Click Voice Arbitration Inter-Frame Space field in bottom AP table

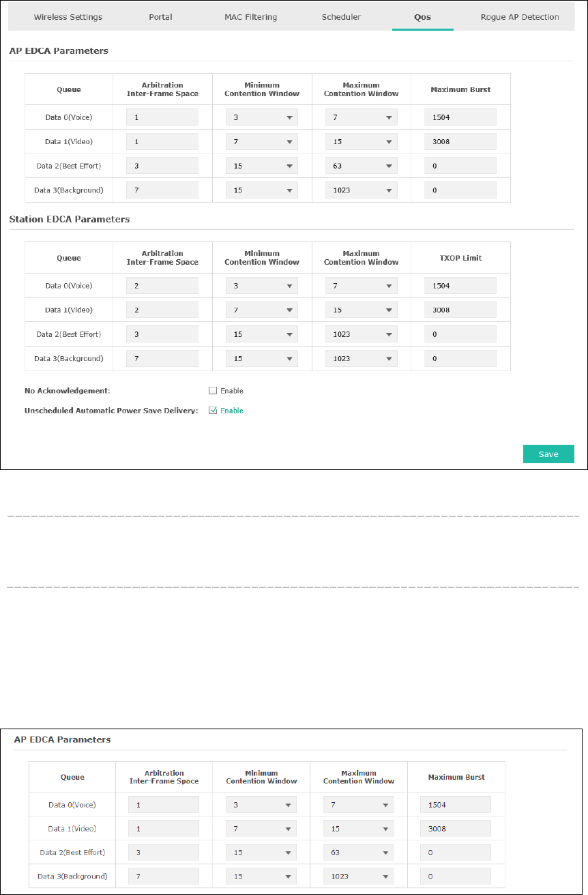click(164, 805)
